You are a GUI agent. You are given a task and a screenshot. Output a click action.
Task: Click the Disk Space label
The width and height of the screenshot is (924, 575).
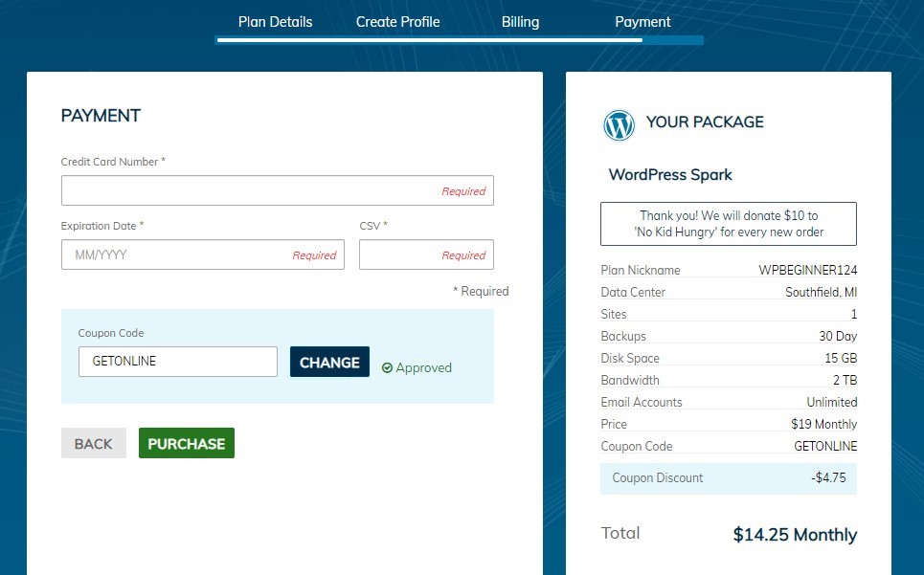(x=630, y=359)
